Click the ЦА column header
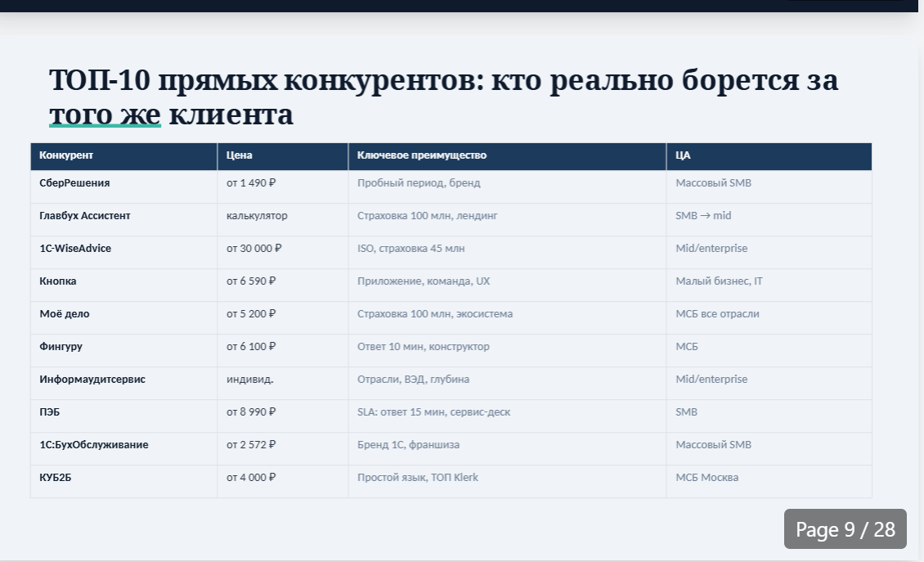 pos(769,156)
